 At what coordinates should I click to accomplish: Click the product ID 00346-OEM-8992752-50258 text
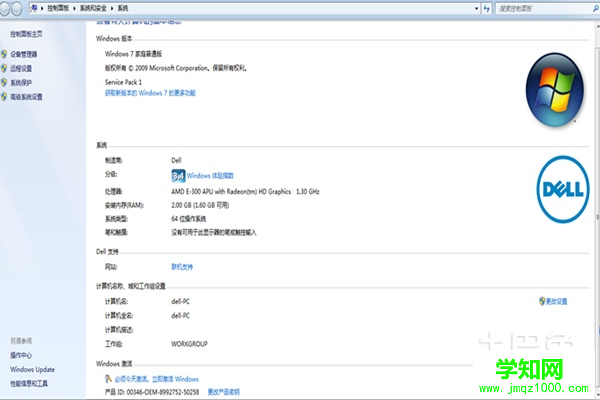[x=152, y=392]
